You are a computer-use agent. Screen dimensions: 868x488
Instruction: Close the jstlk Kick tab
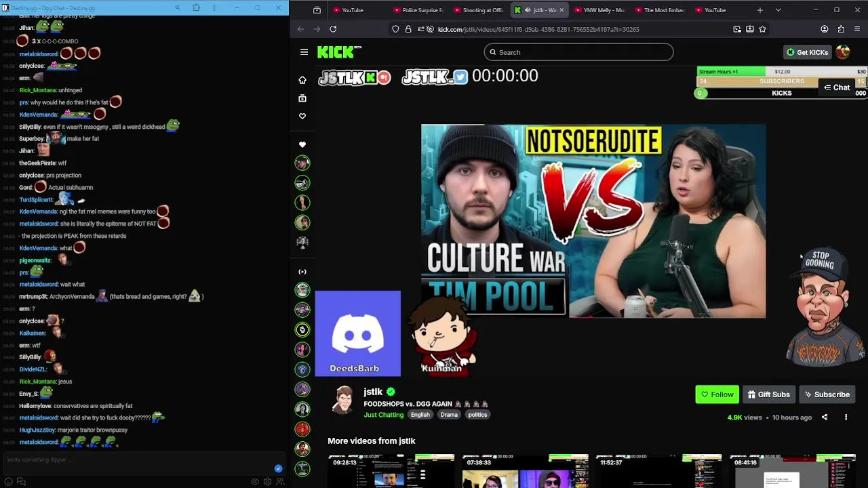click(561, 10)
